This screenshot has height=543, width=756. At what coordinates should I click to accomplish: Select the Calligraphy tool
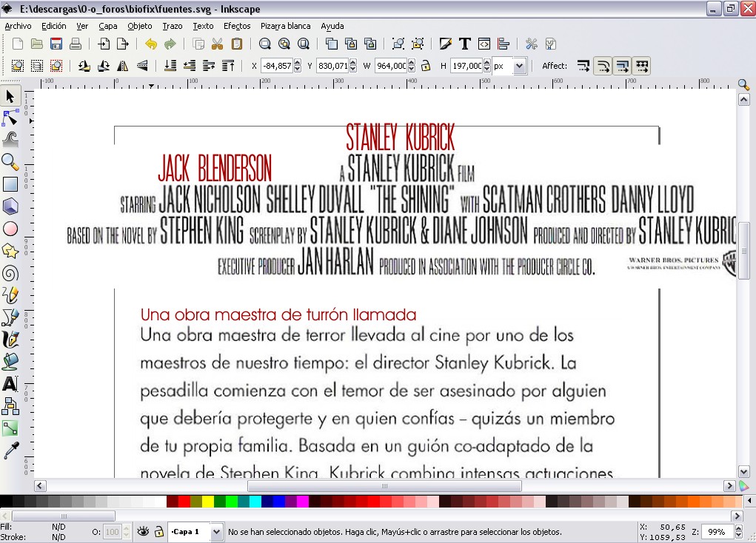pos(10,340)
